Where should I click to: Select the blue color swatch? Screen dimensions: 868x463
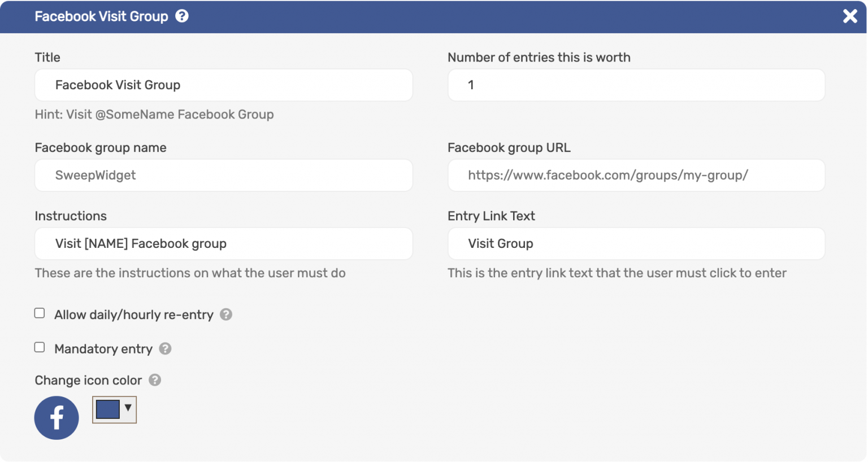[107, 409]
